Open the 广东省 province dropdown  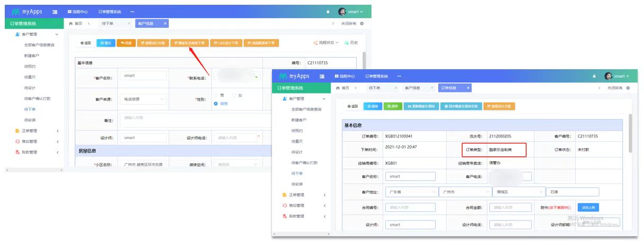pos(411,192)
